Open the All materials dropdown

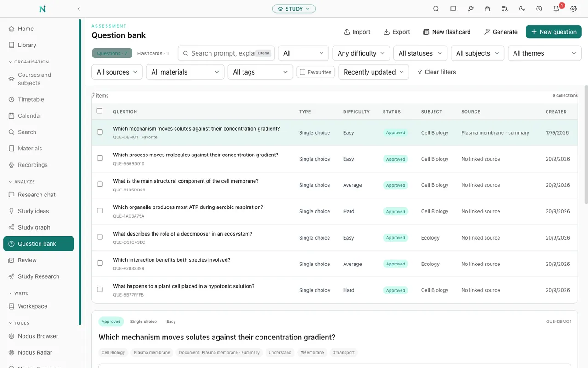[x=185, y=72]
